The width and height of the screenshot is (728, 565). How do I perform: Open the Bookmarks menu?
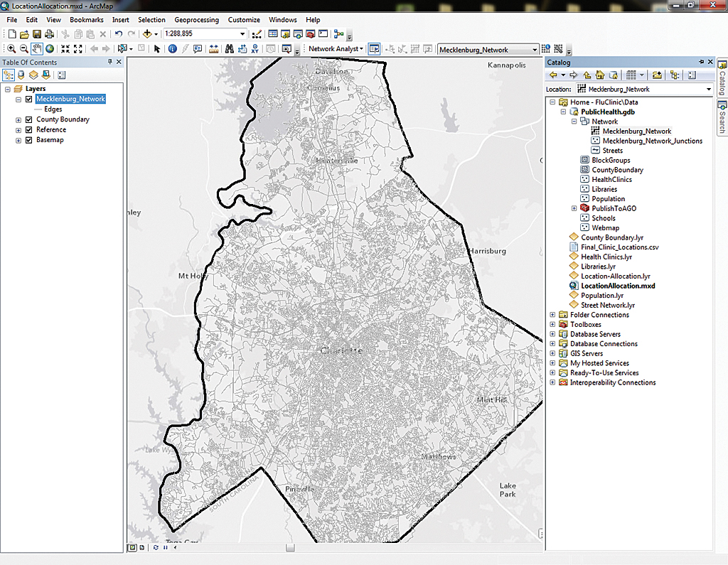(x=86, y=20)
